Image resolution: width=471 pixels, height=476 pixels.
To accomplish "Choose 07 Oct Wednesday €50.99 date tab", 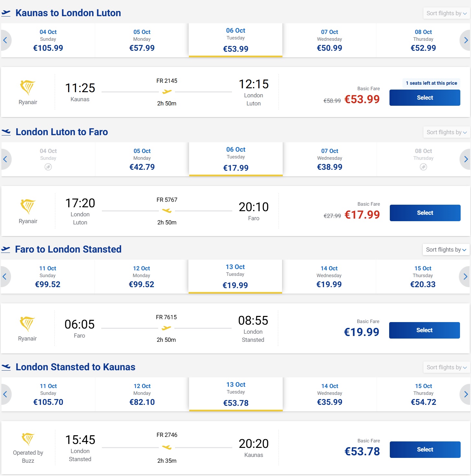I will (329, 40).
